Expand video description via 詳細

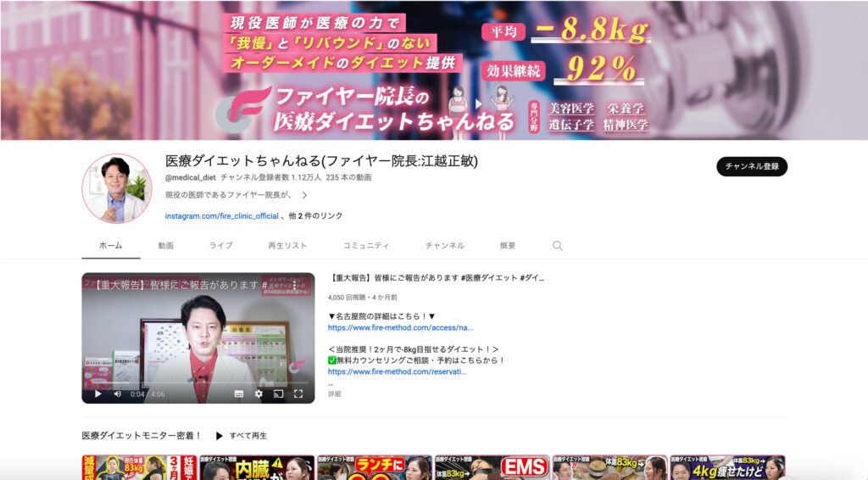[x=334, y=394]
